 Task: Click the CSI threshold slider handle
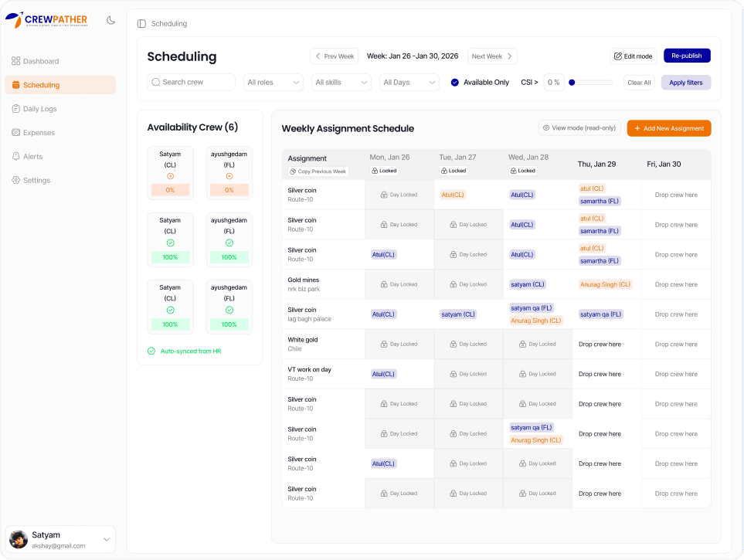[572, 83]
